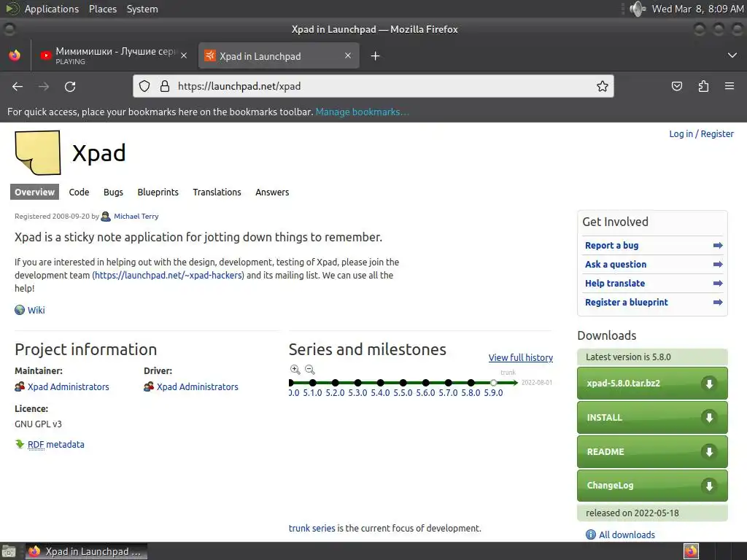747x560 pixels.
Task: Click the arrow beside Register a blueprint
Action: tap(718, 303)
